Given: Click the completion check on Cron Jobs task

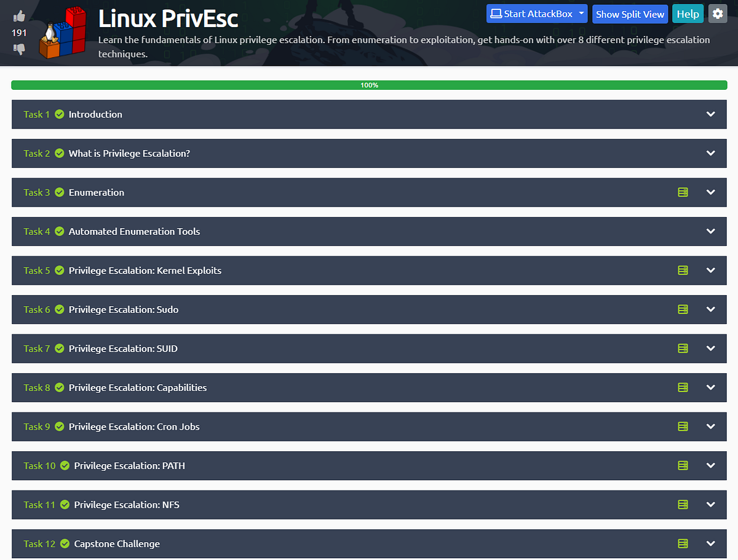Looking at the screenshot, I should 59,426.
